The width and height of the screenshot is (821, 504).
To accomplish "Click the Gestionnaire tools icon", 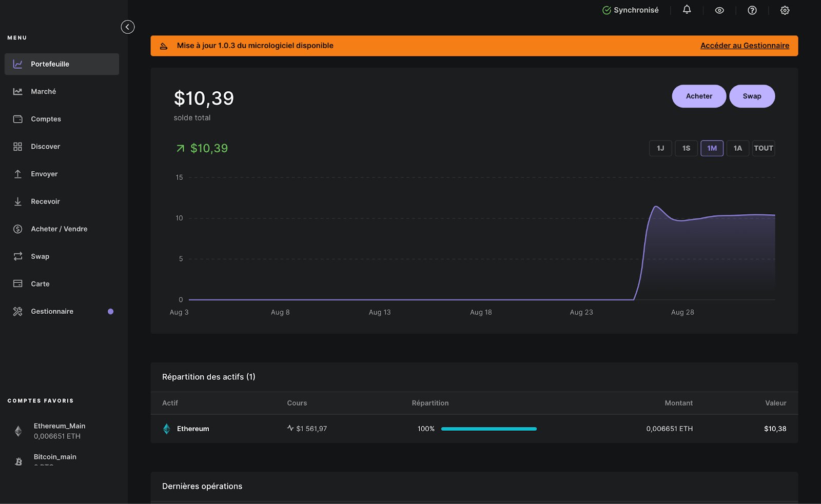I will coord(18,311).
